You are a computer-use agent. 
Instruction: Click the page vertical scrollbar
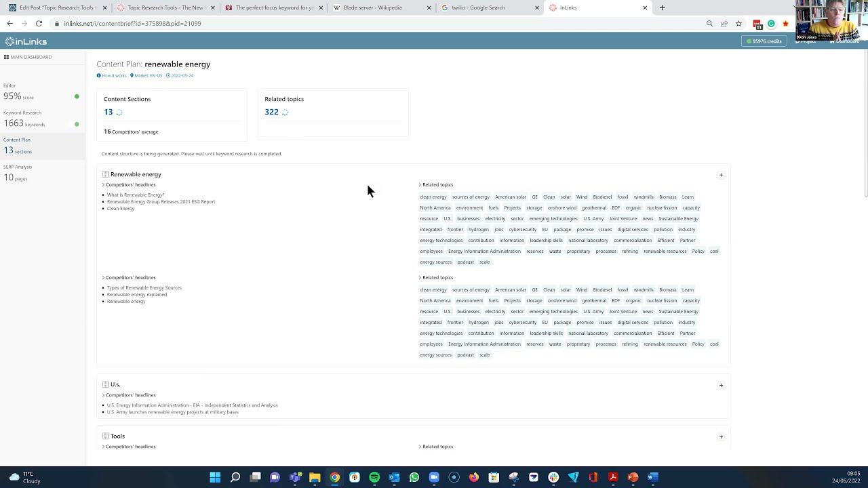pyautogui.click(x=865, y=122)
